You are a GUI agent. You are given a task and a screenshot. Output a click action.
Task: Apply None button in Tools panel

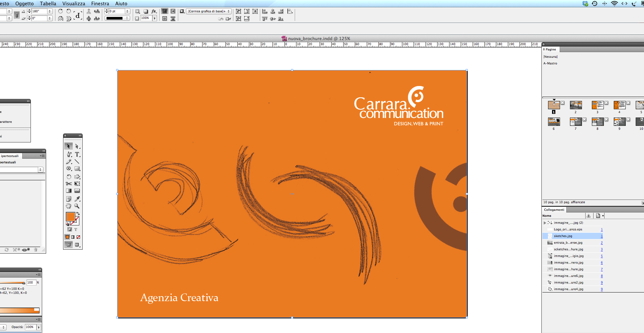78,237
